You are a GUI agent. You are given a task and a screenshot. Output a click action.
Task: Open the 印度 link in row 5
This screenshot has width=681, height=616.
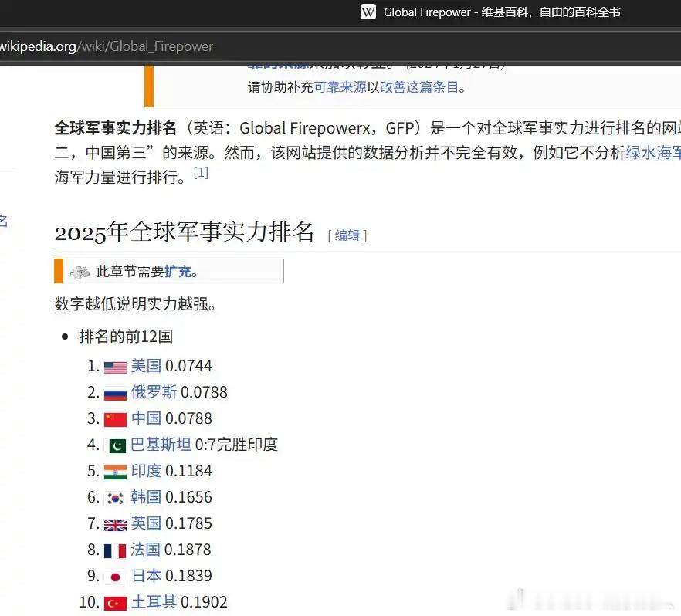146,471
